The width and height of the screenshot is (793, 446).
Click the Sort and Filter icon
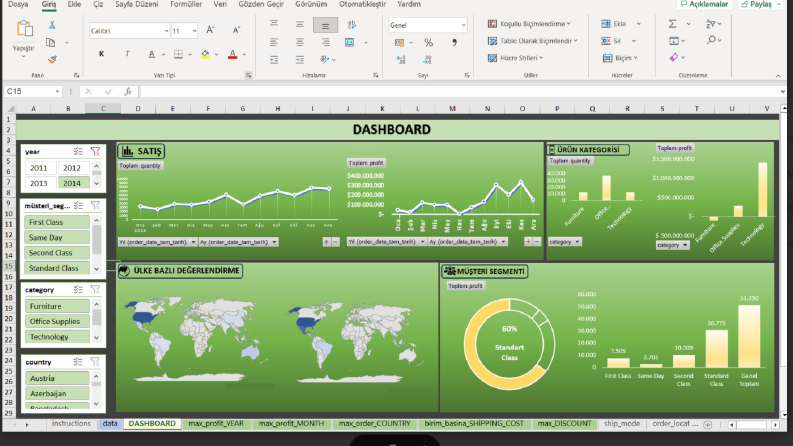pyautogui.click(x=711, y=24)
